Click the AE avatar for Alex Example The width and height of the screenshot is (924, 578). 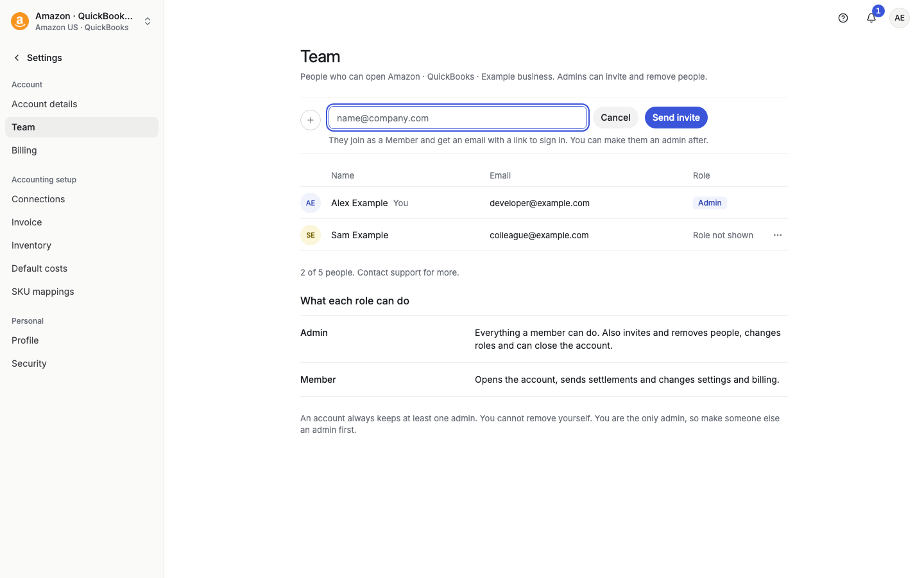(311, 203)
